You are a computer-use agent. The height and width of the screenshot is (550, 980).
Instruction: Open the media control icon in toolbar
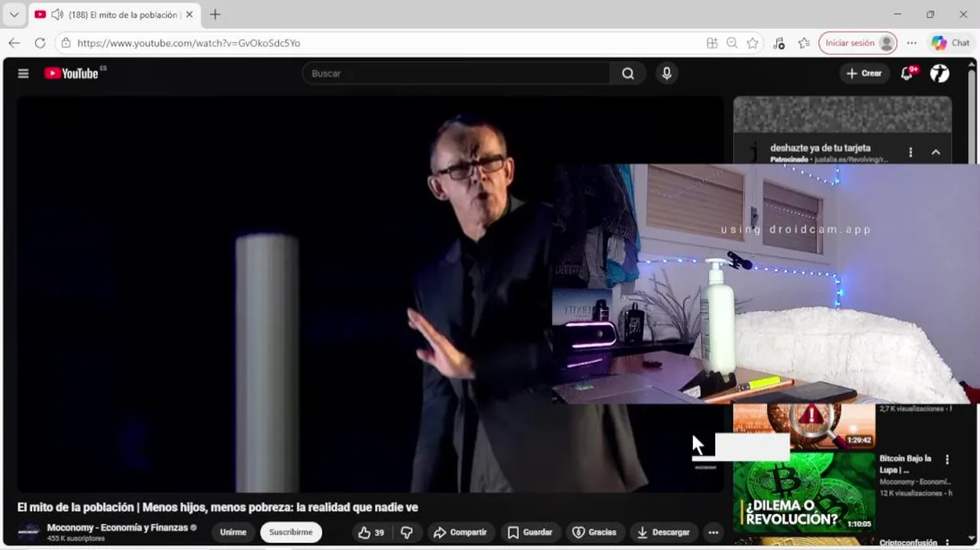pyautogui.click(x=779, y=44)
